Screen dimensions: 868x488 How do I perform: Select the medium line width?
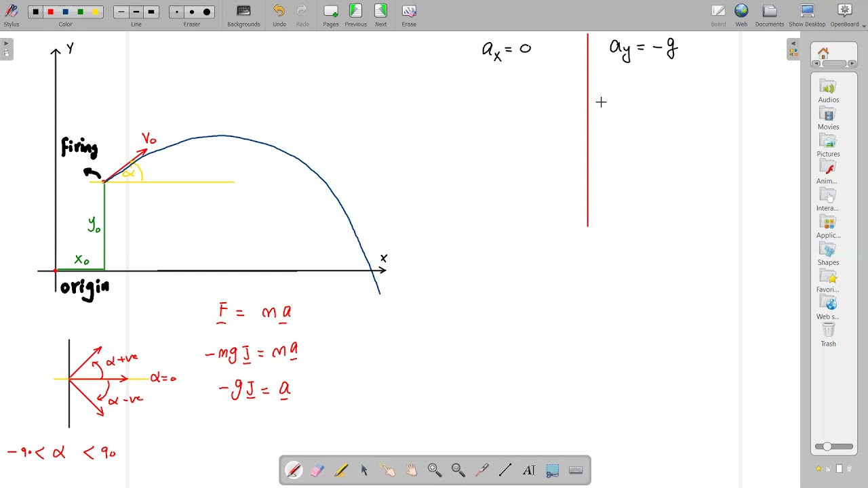tap(136, 12)
